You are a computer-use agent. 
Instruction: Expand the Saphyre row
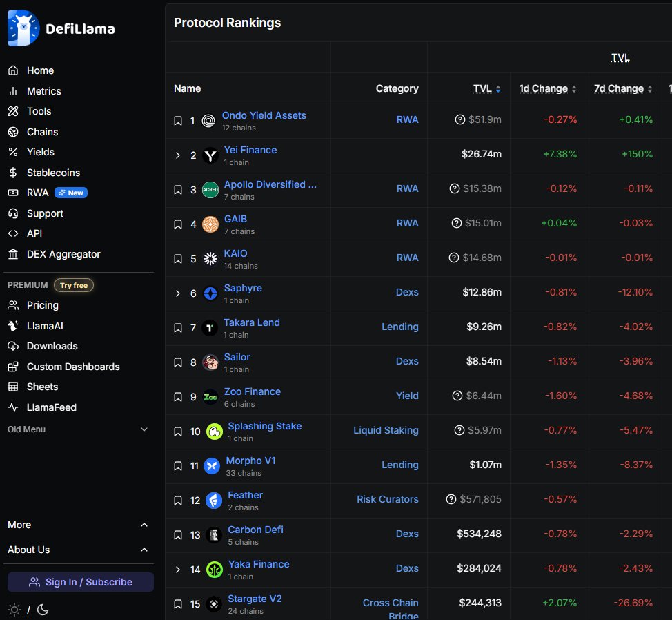pos(178,293)
